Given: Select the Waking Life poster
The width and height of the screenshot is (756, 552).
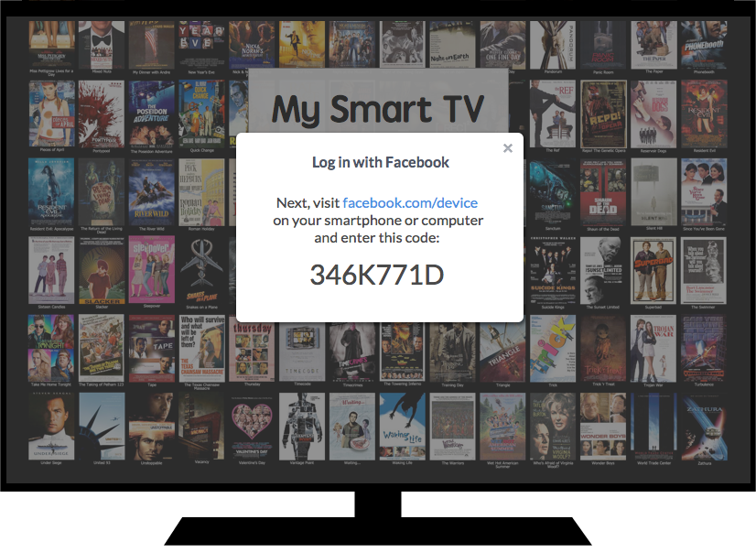Looking at the screenshot, I should point(402,427).
